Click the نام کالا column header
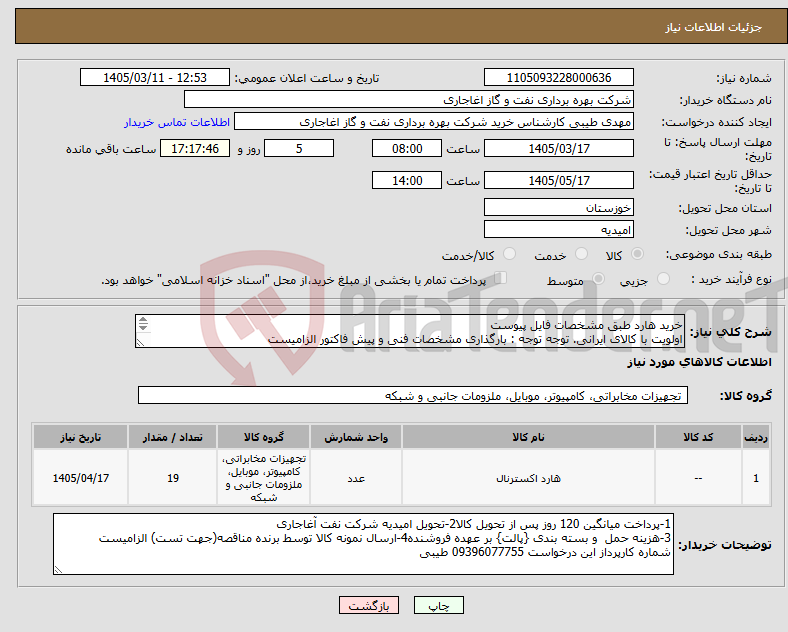 click(528, 437)
